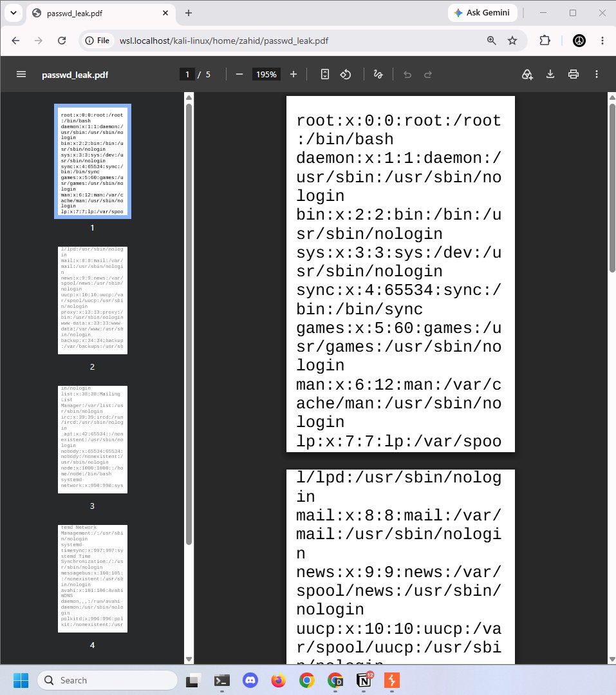Open Firefox from the taskbar
Image resolution: width=616 pixels, height=695 pixels.
pyautogui.click(x=279, y=680)
